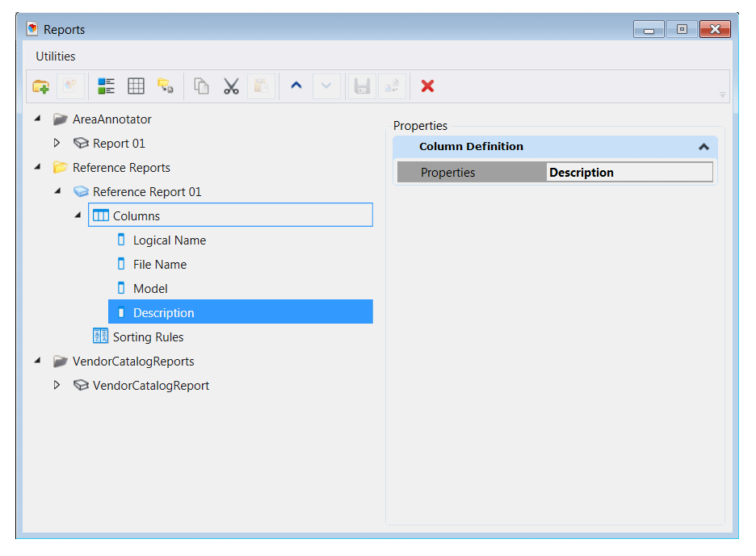Collapse the VendorCatalogReports category
Image resolution: width=756 pixels, height=556 pixels.
[x=38, y=361]
